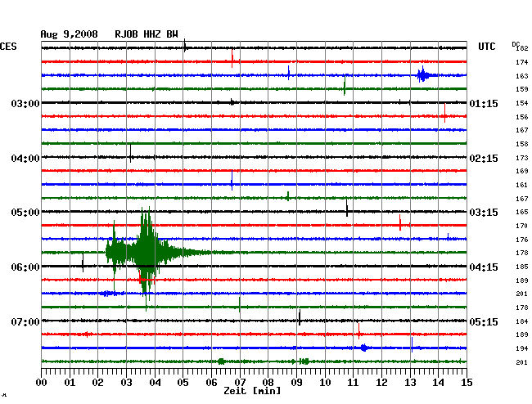532x404 pixels.
Task: Click the "07:00" time label
Action: [25, 321]
